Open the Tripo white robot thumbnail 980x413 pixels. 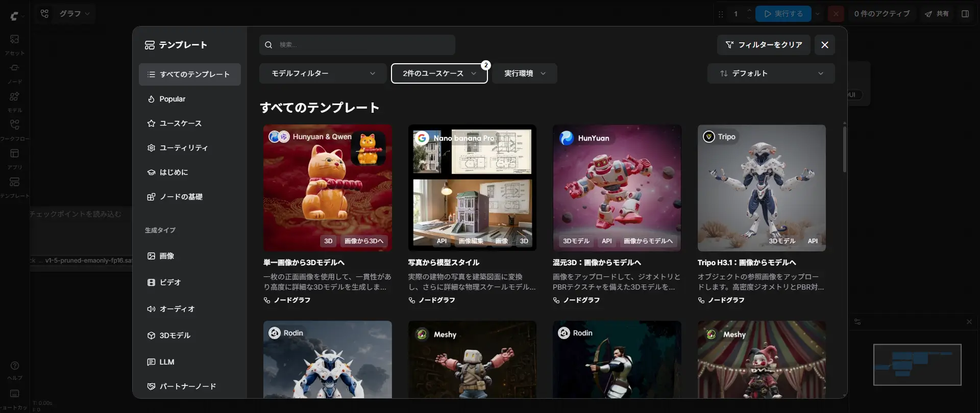point(762,188)
